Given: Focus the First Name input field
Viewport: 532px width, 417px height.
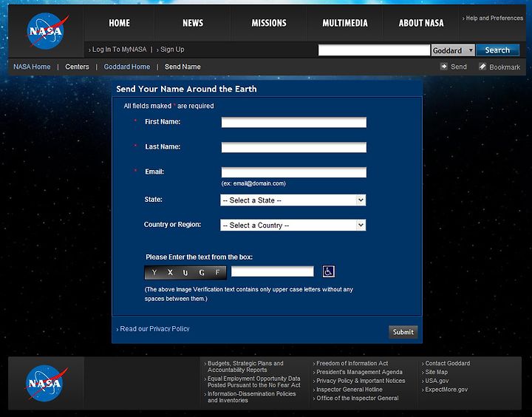Looking at the screenshot, I should tap(294, 122).
